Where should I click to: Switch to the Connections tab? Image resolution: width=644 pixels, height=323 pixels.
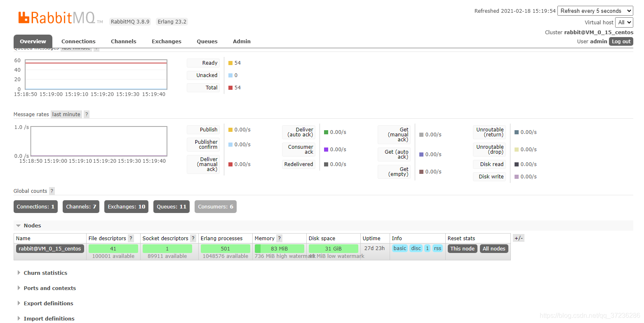[x=78, y=42]
